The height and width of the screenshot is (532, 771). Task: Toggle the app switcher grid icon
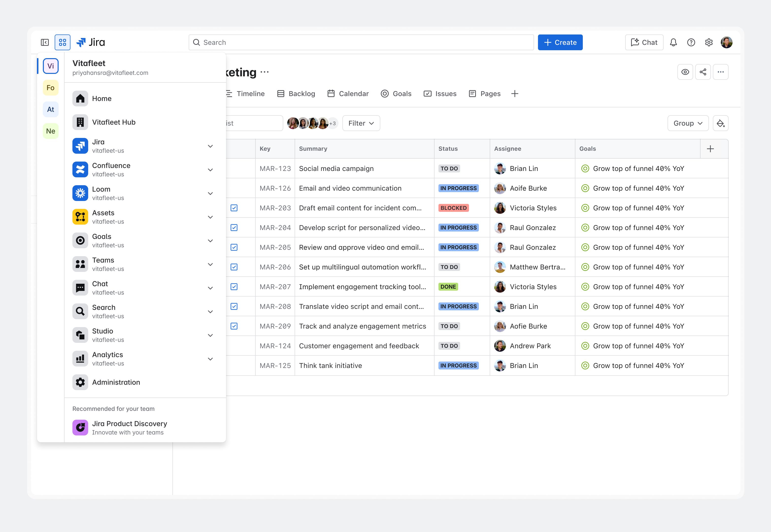tap(62, 42)
